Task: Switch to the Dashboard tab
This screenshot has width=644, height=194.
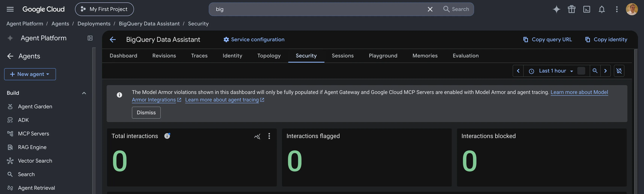Action: 123,56
